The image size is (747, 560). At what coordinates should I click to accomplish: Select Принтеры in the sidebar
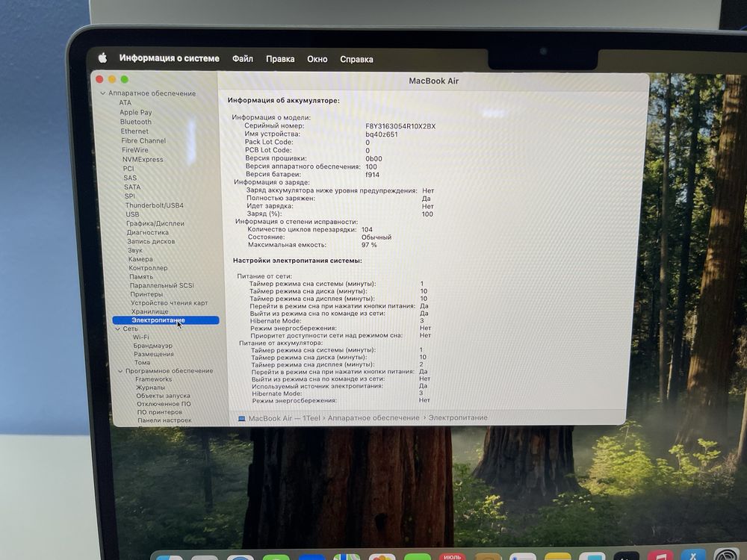[x=146, y=293]
